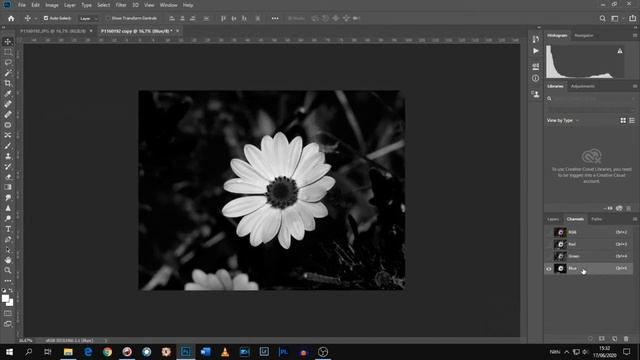This screenshot has width=640, height=360.
Task: Open the Window menu
Action: [x=168, y=5]
